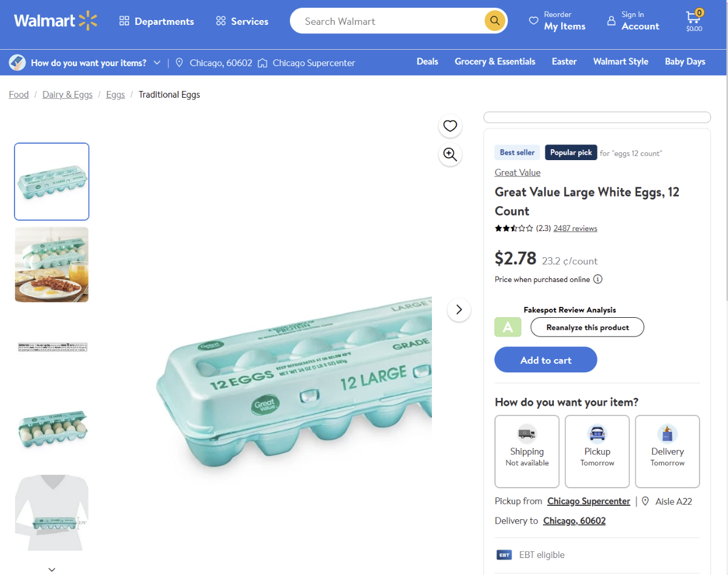728x575 pixels.
Task: Expand the How do you want your items dropdown
Action: [x=157, y=63]
